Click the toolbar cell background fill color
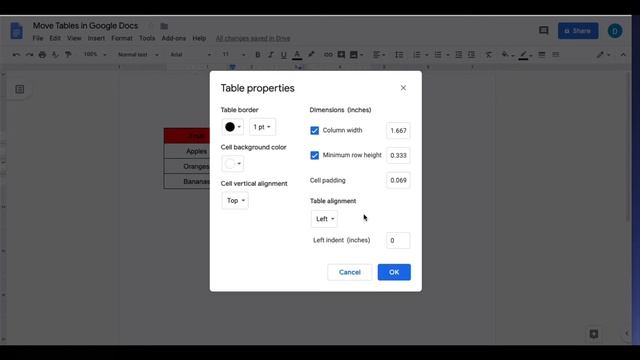The image size is (640, 360). pyautogui.click(x=507, y=54)
